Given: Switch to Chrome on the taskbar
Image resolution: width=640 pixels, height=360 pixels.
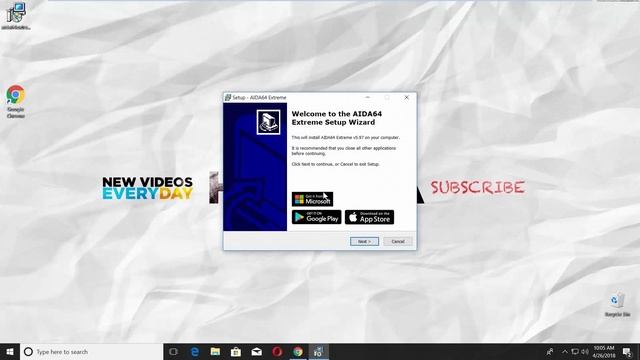Looking at the screenshot, I should pyautogui.click(x=298, y=351).
